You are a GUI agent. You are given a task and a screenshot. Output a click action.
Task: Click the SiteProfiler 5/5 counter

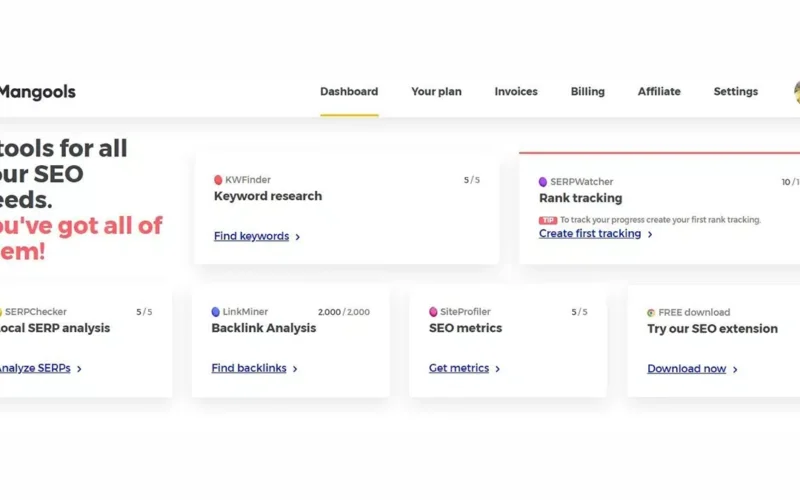click(579, 312)
